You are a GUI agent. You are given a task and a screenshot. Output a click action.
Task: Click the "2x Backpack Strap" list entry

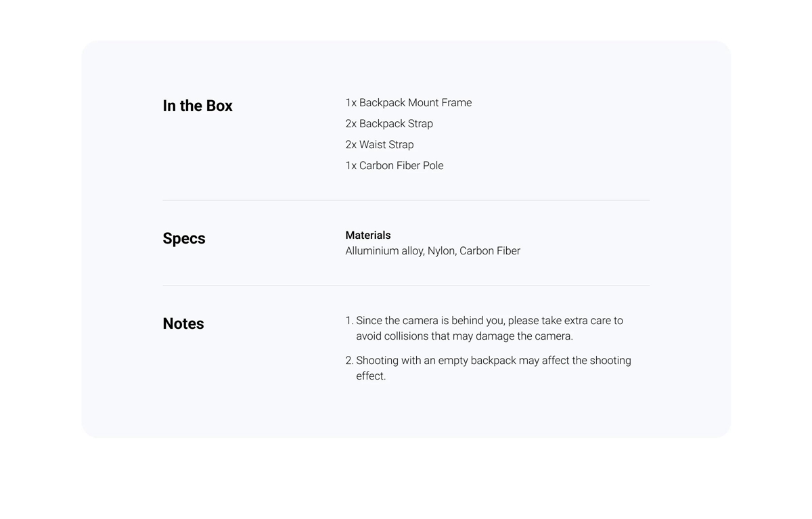coord(389,124)
